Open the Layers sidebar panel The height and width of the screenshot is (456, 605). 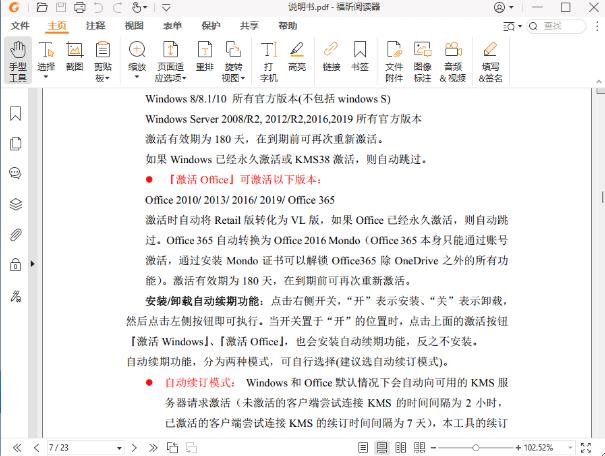coord(15,204)
